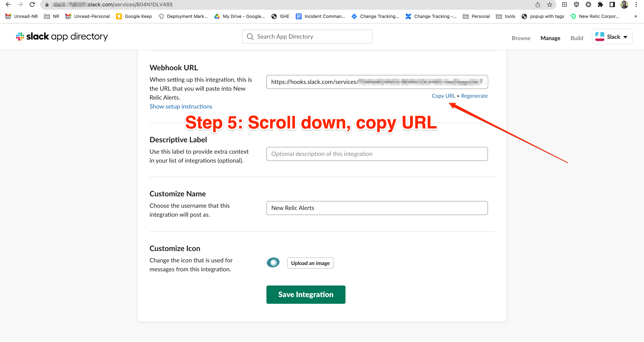The width and height of the screenshot is (644, 342).
Task: Open the New Relic Corpor... bookmark
Action: pos(595,16)
